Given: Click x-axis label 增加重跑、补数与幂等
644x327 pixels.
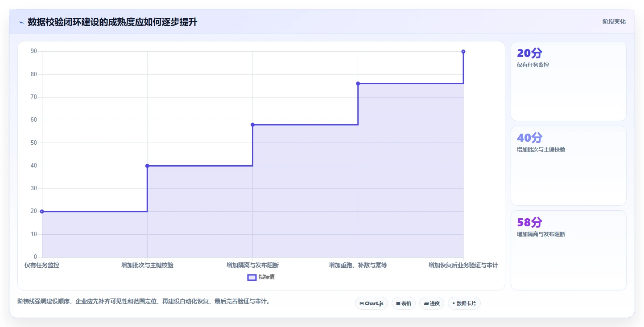Looking at the screenshot, I should (358, 265).
